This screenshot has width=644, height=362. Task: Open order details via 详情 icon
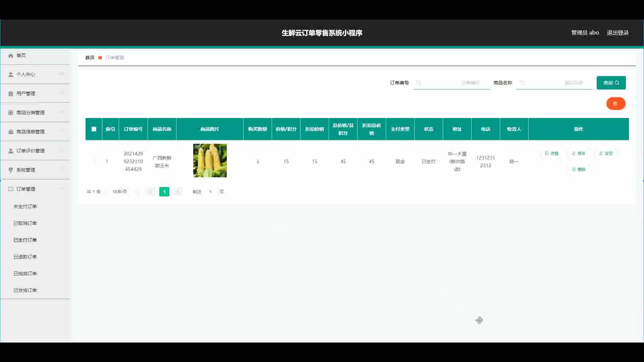547,154
